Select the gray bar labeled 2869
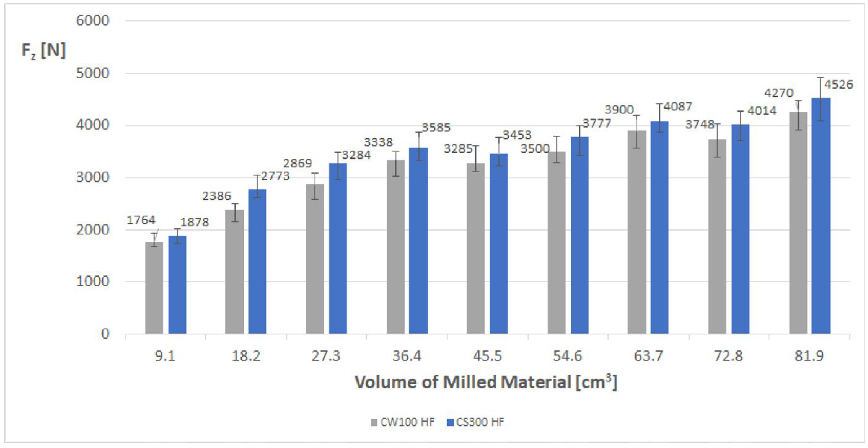The width and height of the screenshot is (868, 448). [x=315, y=259]
